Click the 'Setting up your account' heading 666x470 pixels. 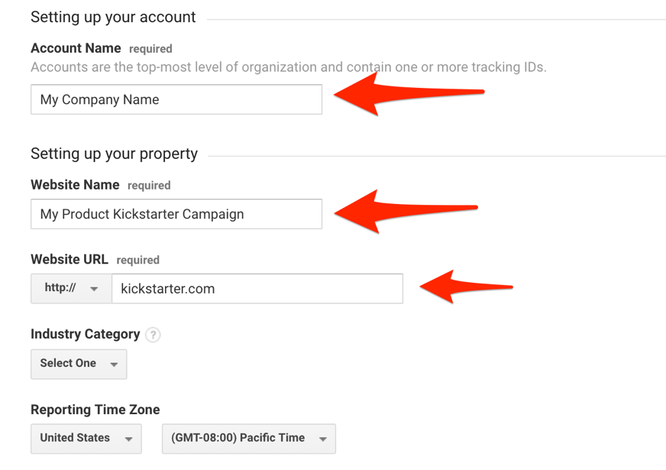(113, 18)
